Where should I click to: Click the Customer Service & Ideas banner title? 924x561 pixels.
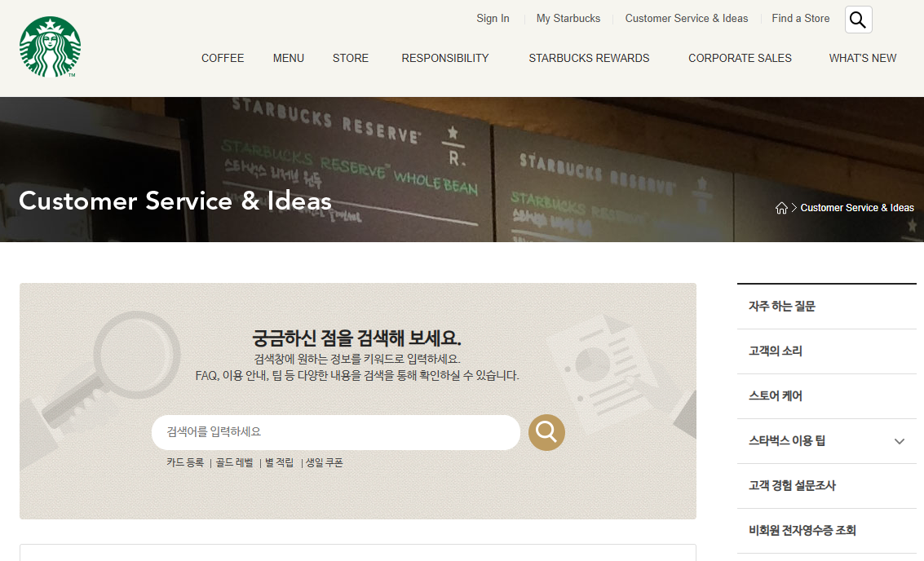[175, 201]
